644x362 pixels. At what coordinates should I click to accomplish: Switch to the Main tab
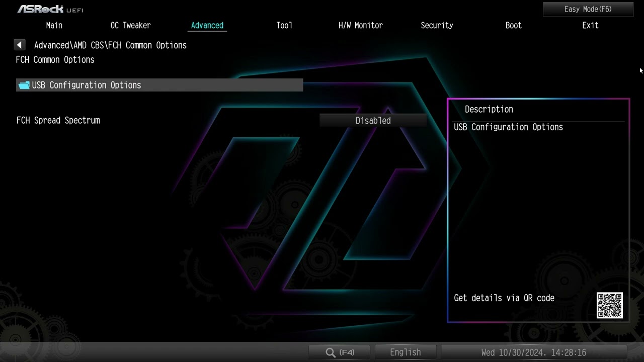(x=54, y=25)
